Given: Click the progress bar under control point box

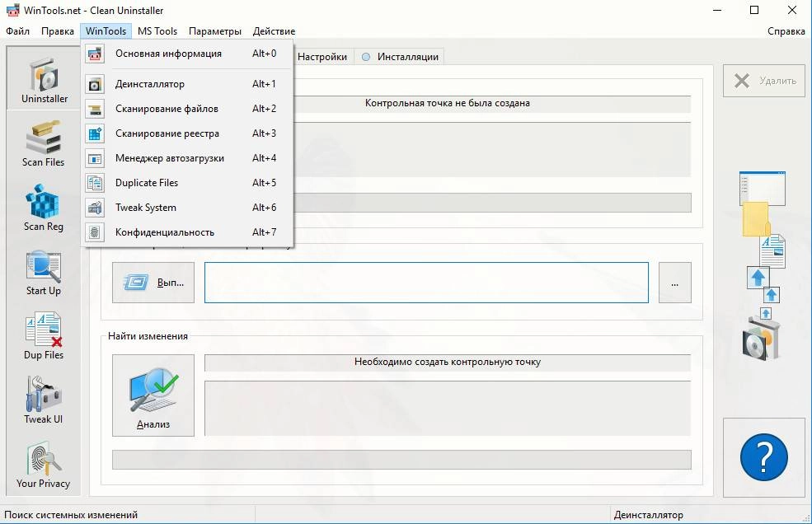Looking at the screenshot, I should (492, 203).
